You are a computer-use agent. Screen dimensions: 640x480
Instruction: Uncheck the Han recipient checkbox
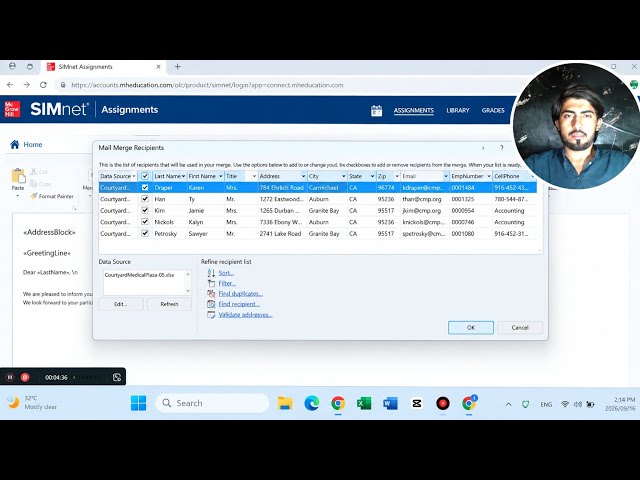click(x=145, y=199)
